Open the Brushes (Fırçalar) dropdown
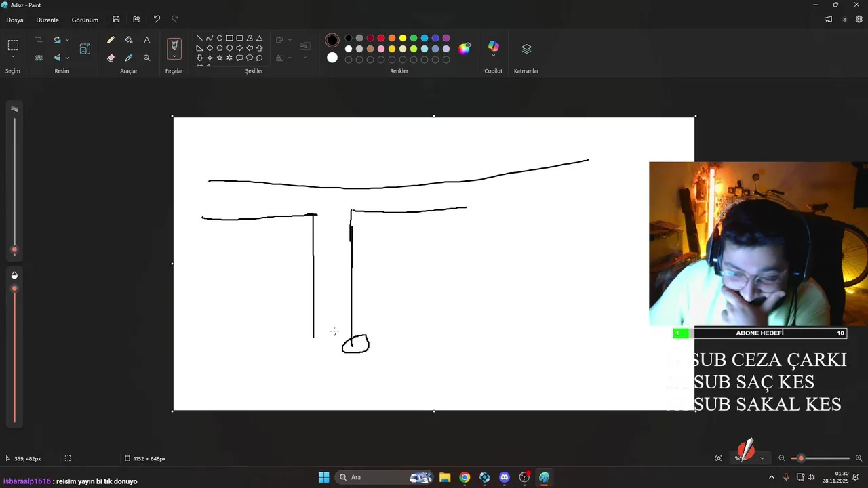 click(x=174, y=56)
